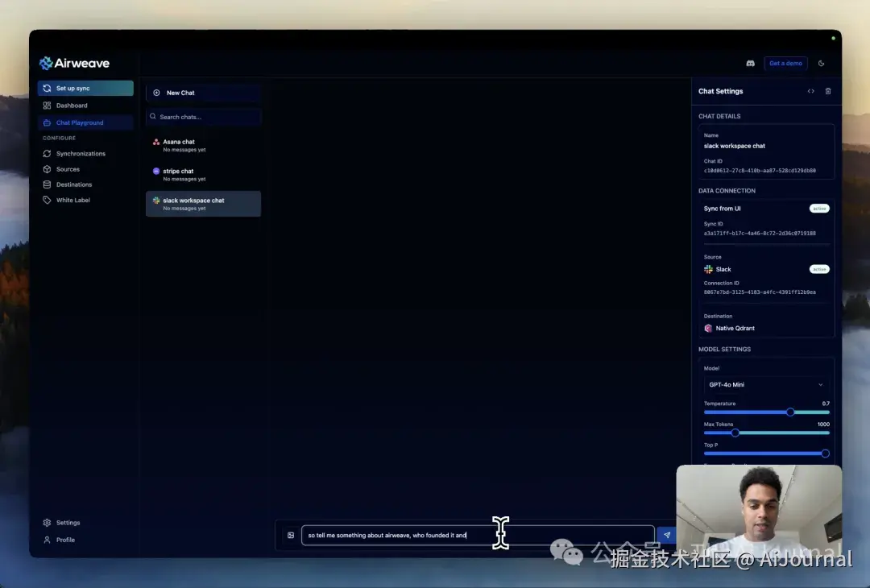Click the Native Qdrant destination icon
This screenshot has width=870, height=588.
point(708,328)
